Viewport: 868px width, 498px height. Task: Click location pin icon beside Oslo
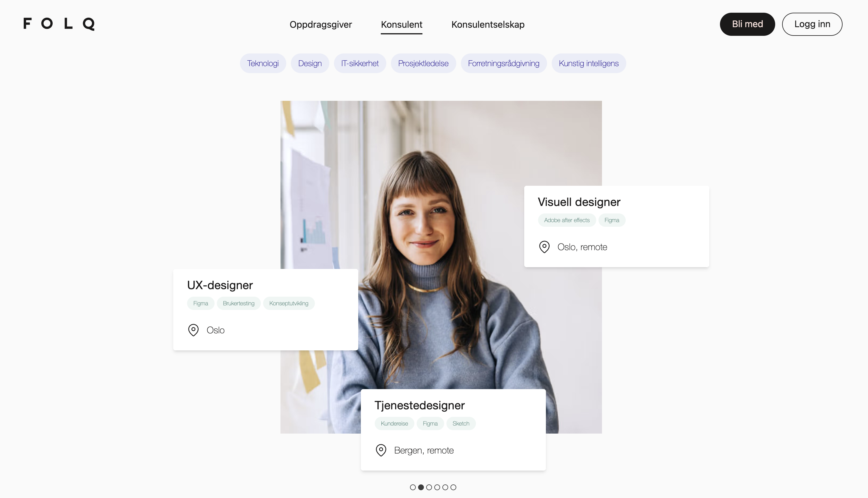coord(193,330)
